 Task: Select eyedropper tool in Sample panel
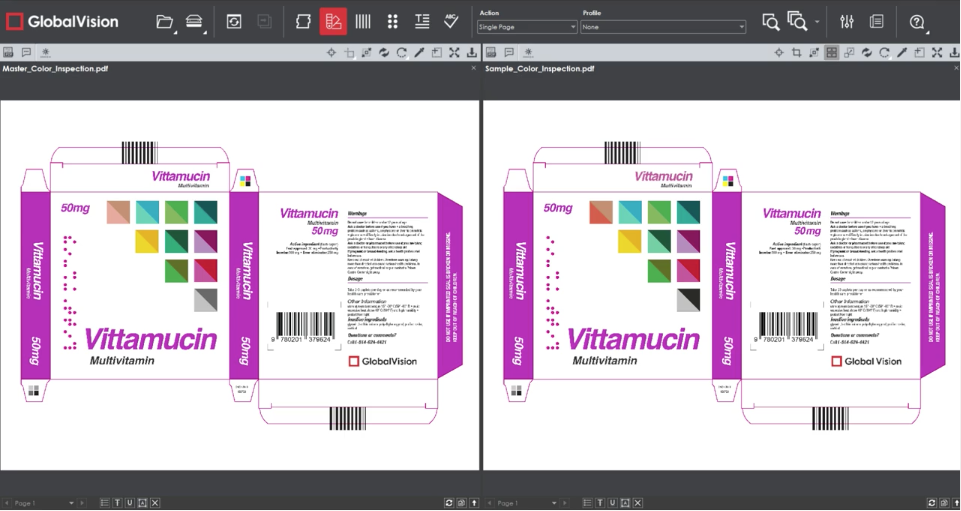pyautogui.click(x=902, y=53)
